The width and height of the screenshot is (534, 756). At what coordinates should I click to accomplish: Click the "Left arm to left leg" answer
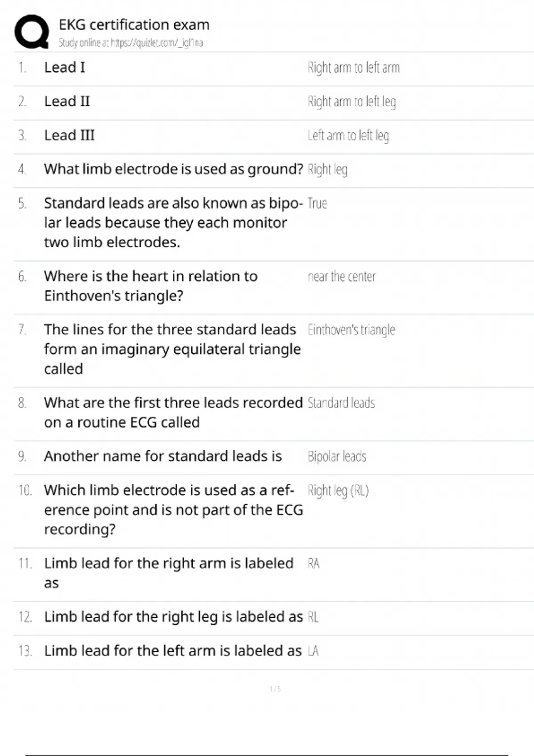(x=348, y=135)
